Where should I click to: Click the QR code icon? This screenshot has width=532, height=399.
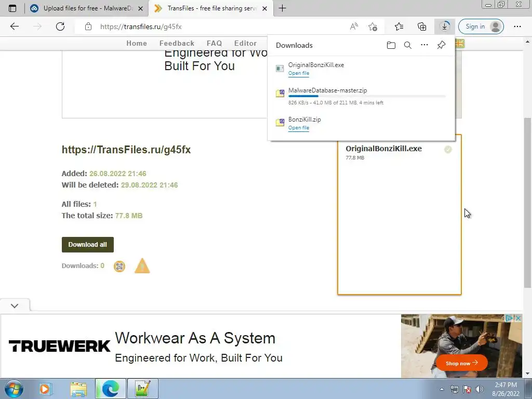click(119, 267)
